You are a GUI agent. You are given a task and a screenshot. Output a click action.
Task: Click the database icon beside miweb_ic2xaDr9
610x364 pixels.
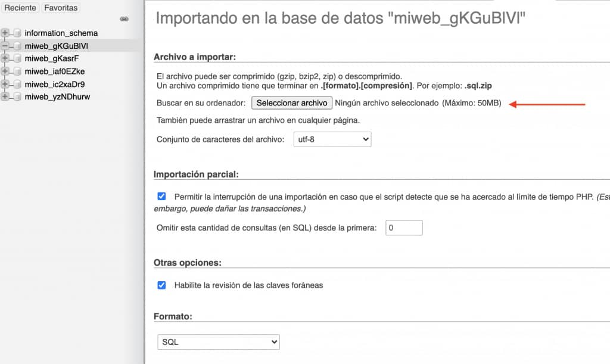pos(17,84)
